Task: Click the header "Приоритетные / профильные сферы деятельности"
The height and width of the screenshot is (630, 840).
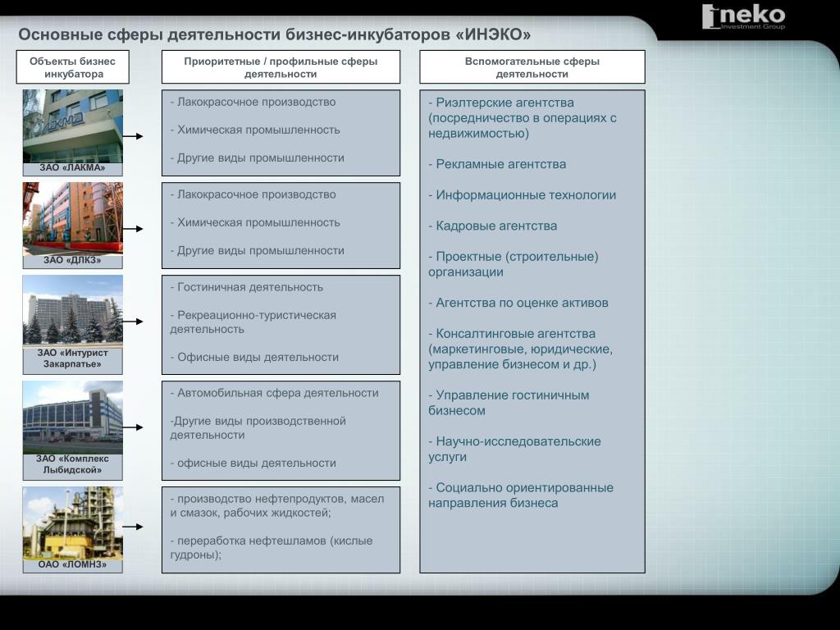Action: point(281,67)
